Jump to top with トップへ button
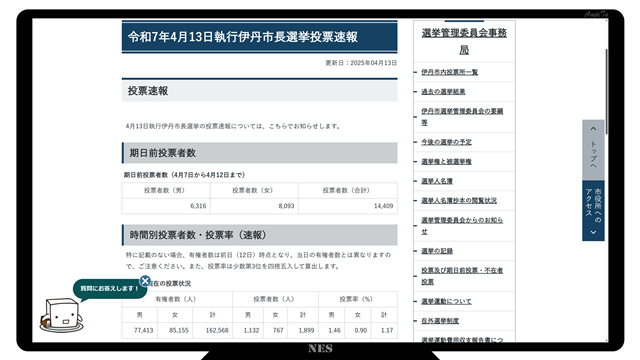 click(593, 150)
